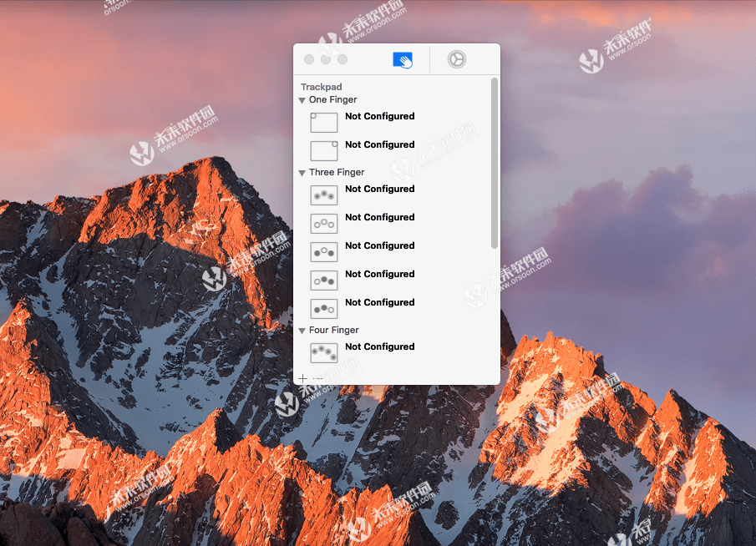Open the first Not Configured action under One Finger
756x546 pixels.
coord(379,116)
